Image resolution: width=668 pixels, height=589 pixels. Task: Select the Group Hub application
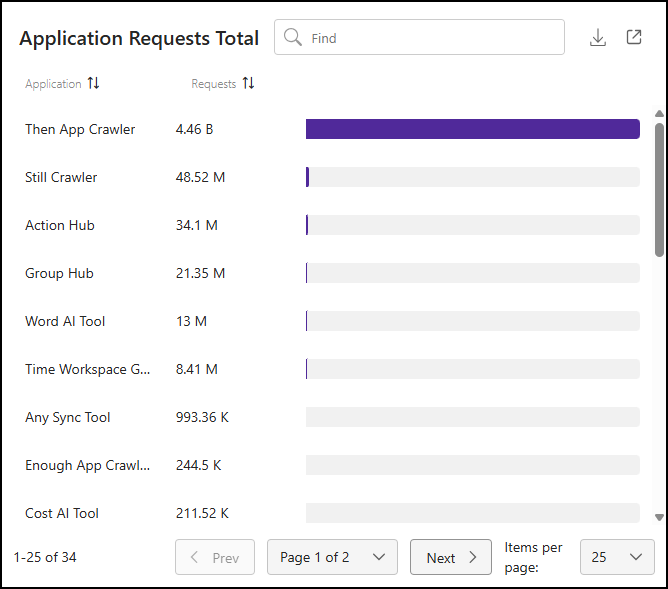(x=59, y=273)
